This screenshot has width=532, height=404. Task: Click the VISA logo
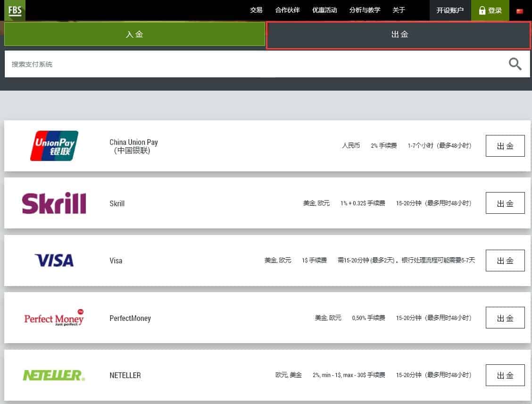(x=54, y=261)
